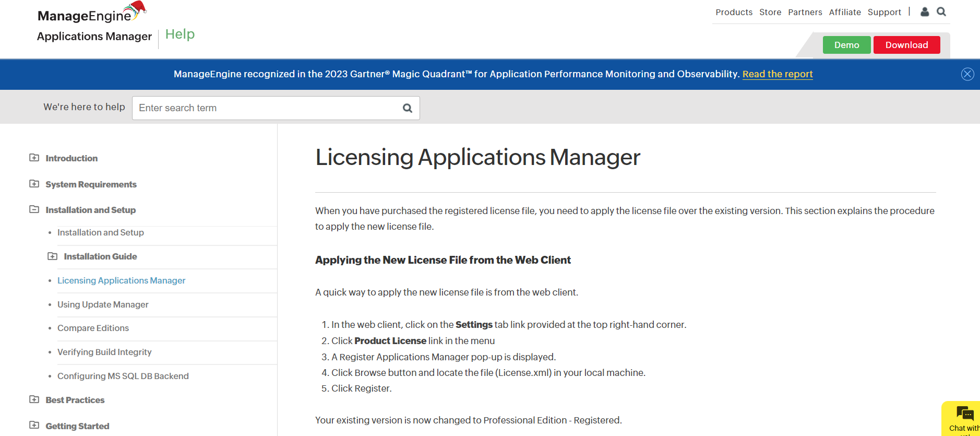Click the 'Click Register.' step text
The width and height of the screenshot is (980, 436).
click(x=362, y=388)
